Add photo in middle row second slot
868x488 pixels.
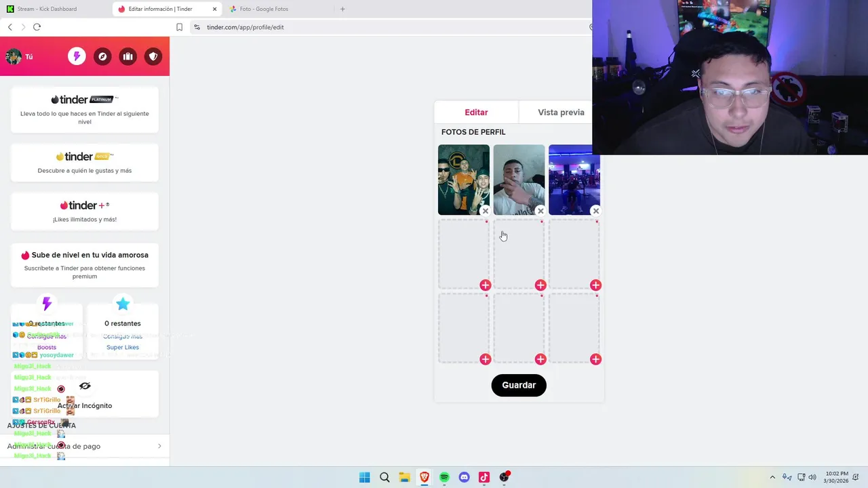pyautogui.click(x=540, y=285)
